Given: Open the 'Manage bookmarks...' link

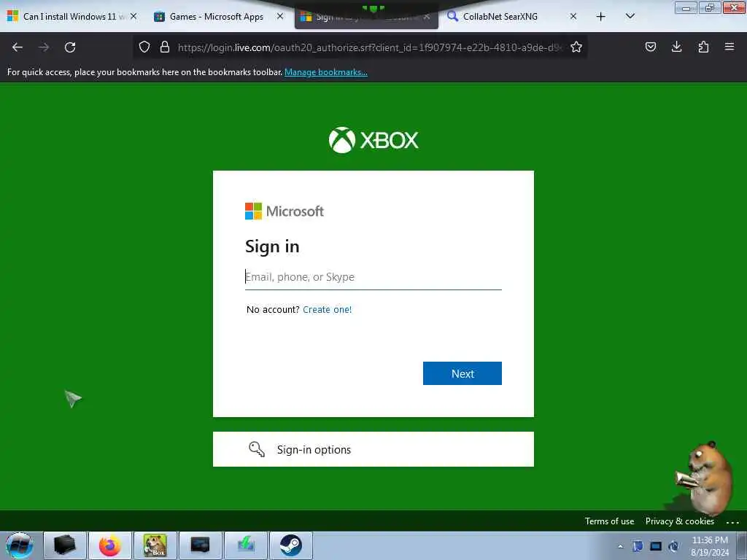Looking at the screenshot, I should [x=326, y=72].
